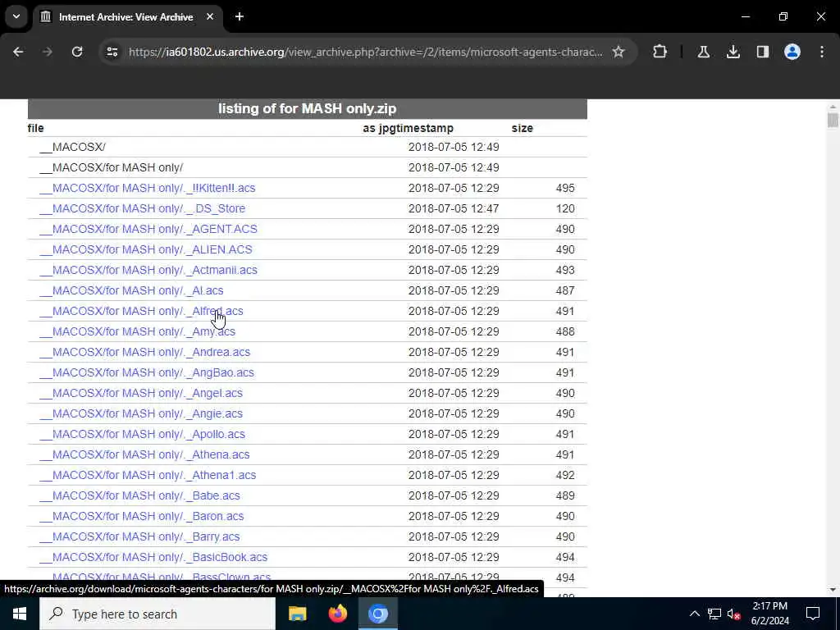Launch Firefox from the taskbar
This screenshot has height=630, width=840.
(x=337, y=614)
